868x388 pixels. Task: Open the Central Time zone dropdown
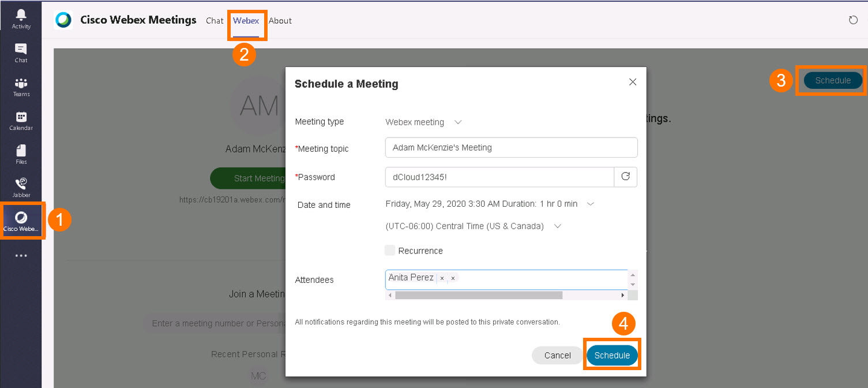click(x=473, y=226)
